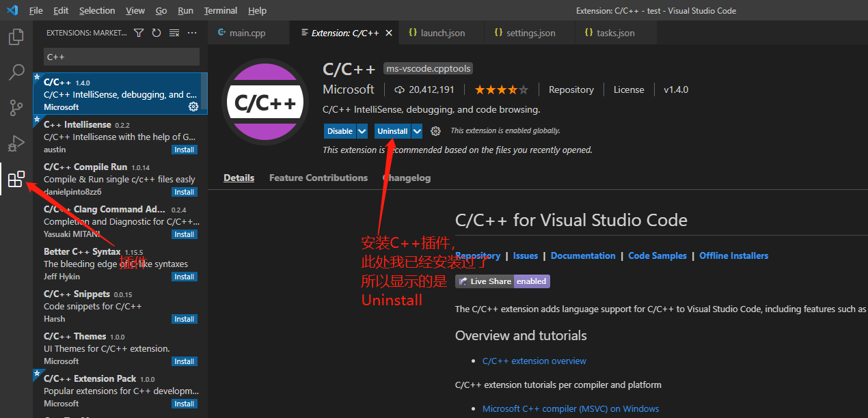Click the extension search box containing C++
Screen dimensions: 868x418
coord(122,57)
